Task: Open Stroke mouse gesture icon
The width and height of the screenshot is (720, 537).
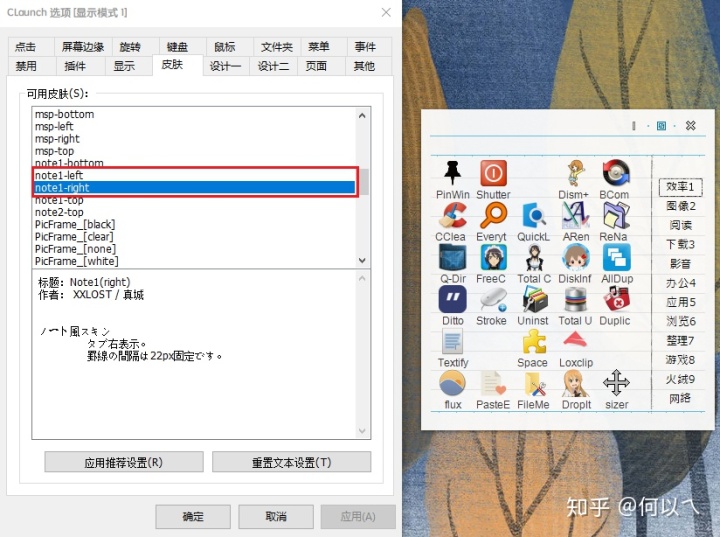Action: point(493,299)
